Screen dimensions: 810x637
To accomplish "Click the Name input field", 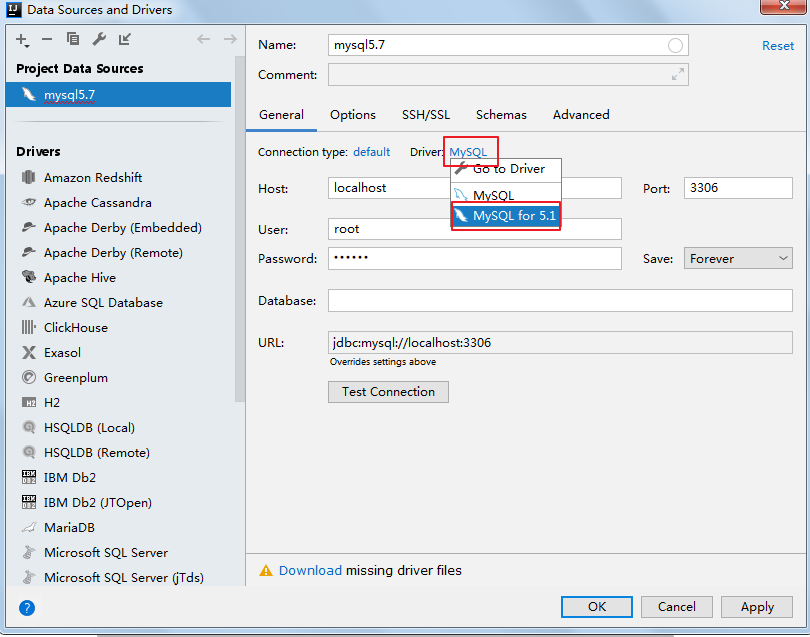I will (508, 45).
